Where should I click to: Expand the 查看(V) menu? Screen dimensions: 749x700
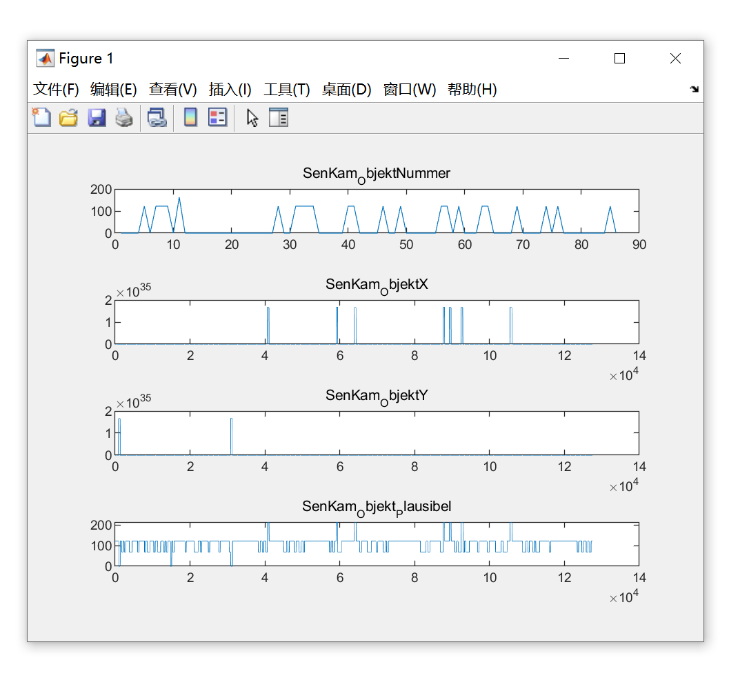coord(173,90)
